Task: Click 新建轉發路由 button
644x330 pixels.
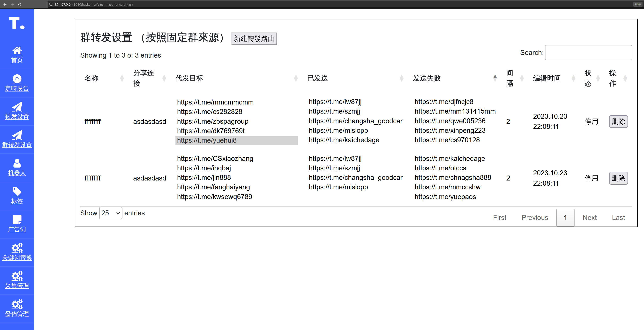Action: [254, 39]
